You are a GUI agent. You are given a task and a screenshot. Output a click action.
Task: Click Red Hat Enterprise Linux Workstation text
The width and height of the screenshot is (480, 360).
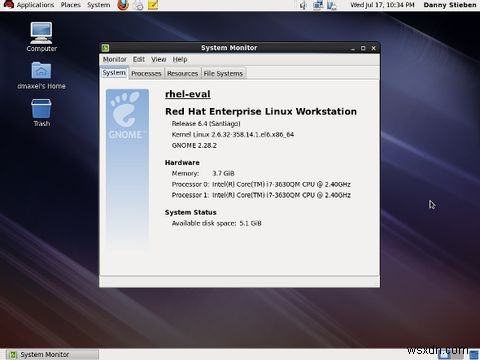[261, 111]
